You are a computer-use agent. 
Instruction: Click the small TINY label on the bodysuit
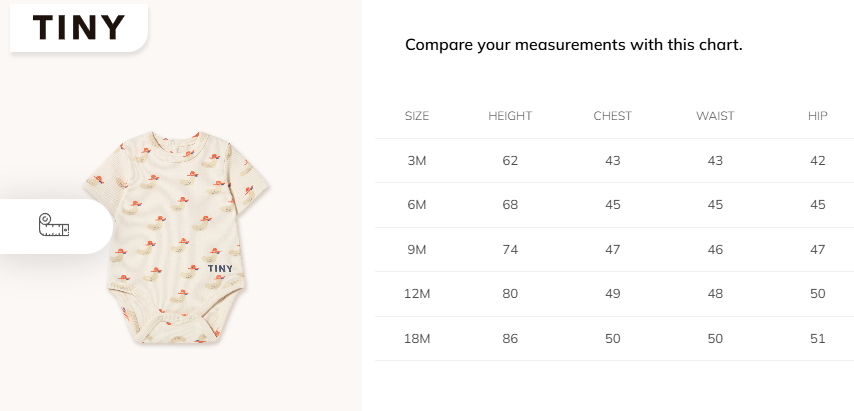pos(220,268)
